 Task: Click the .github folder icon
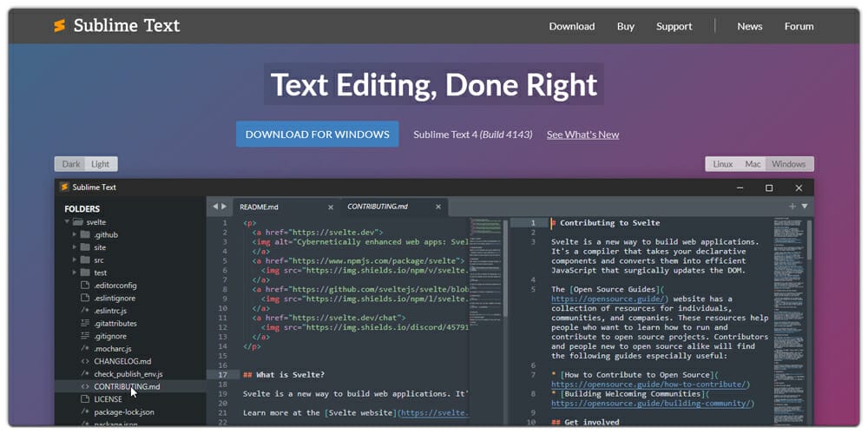(x=85, y=234)
